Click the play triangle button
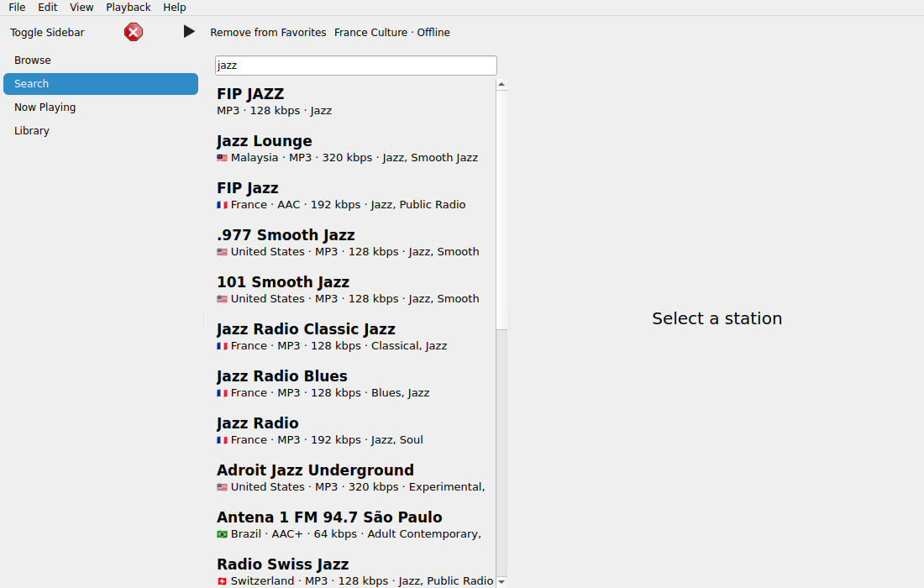 coord(189,32)
